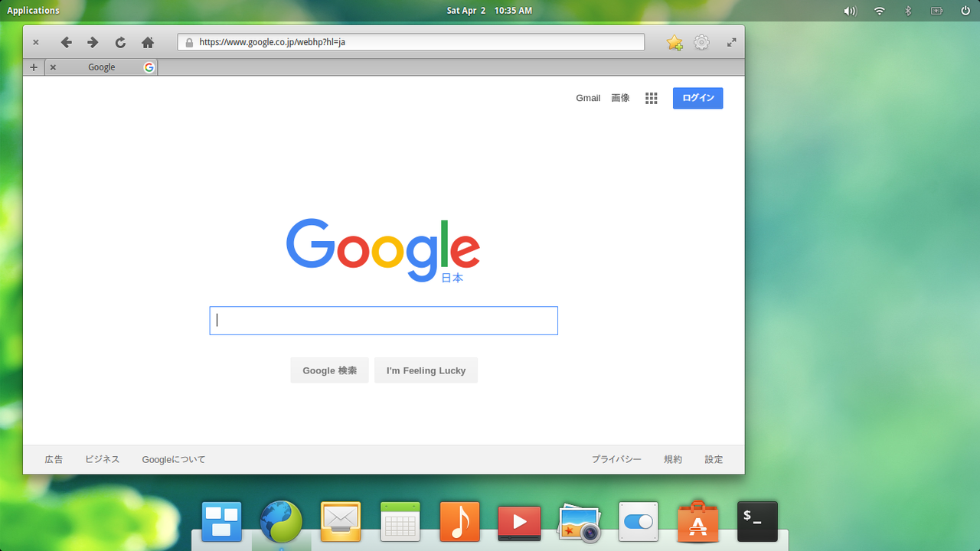Viewport: 980px width, 551px height.
Task: Launch the Terminal from dock
Action: tap(757, 522)
